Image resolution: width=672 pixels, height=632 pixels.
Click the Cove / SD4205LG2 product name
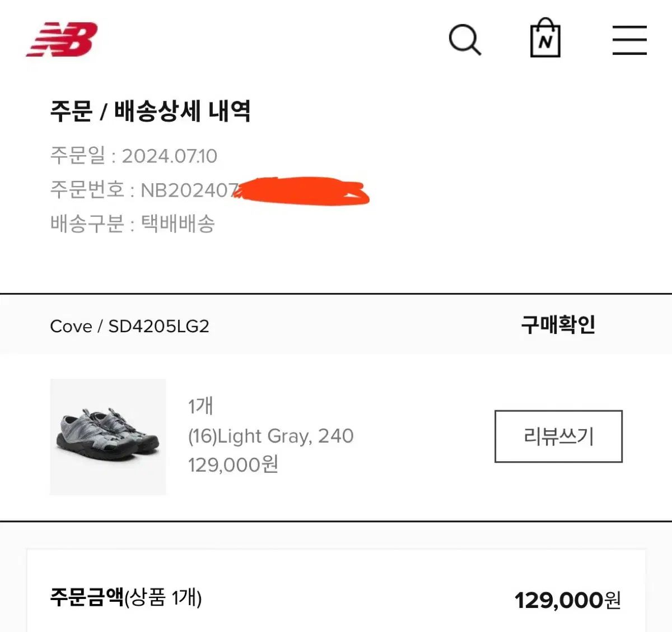(129, 326)
